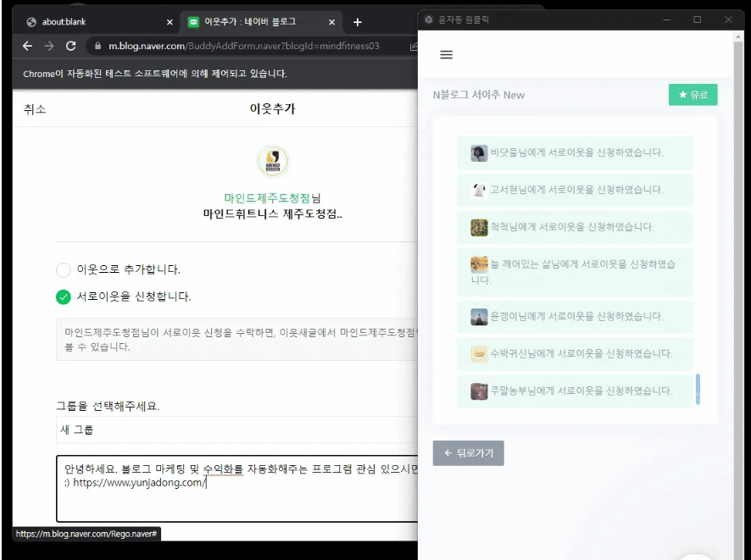The image size is (751, 560).
Task: Click the 마인드제주도청점 profile picture
Action: point(273,161)
